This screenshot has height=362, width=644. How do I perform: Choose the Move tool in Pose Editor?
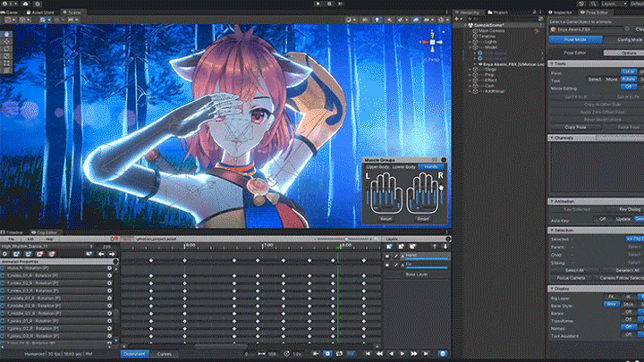point(612,80)
